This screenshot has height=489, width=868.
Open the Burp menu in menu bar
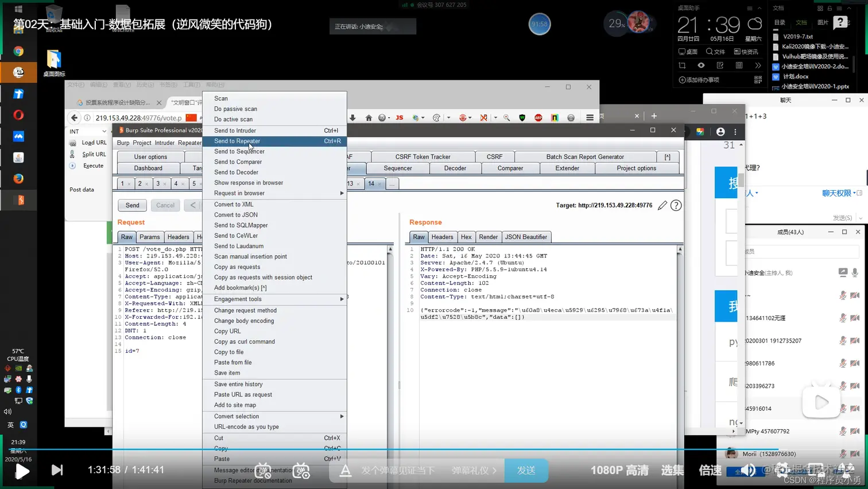[x=123, y=143]
